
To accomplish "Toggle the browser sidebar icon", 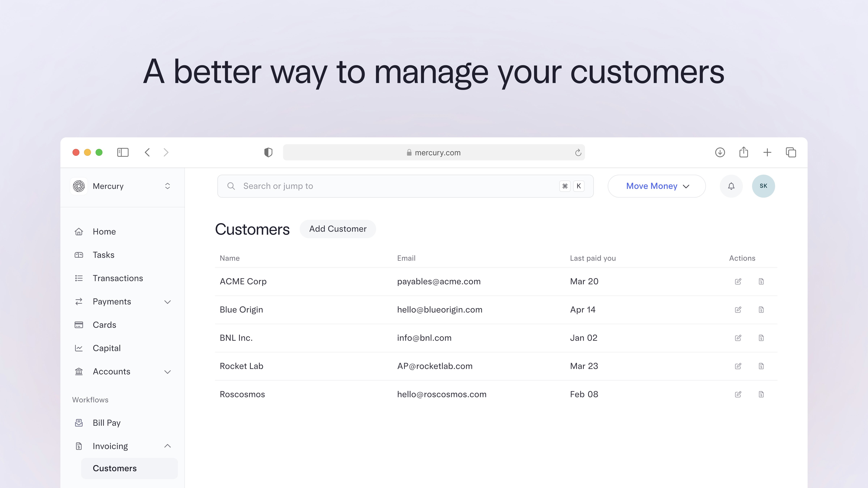I will (123, 153).
